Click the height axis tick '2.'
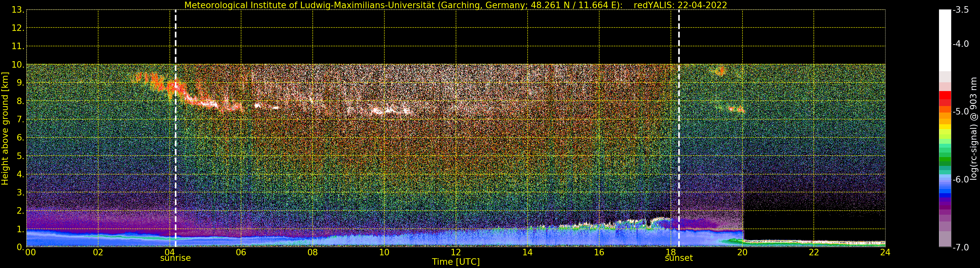 tap(20, 211)
